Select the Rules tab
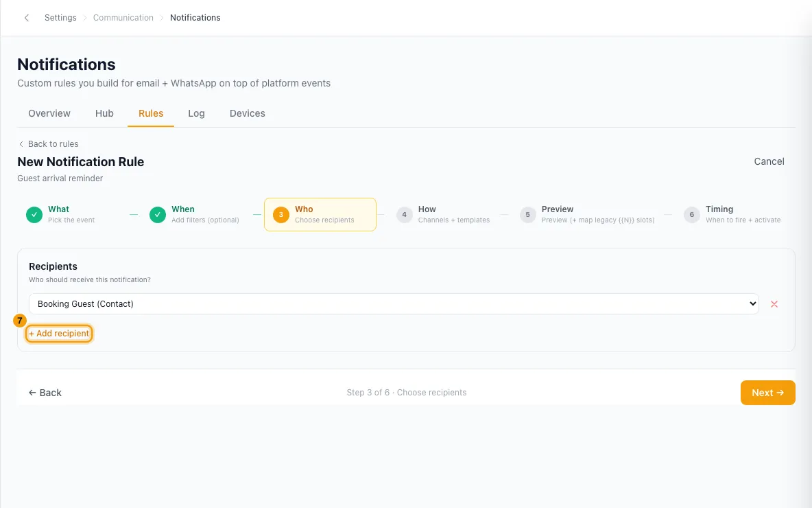 coord(151,113)
